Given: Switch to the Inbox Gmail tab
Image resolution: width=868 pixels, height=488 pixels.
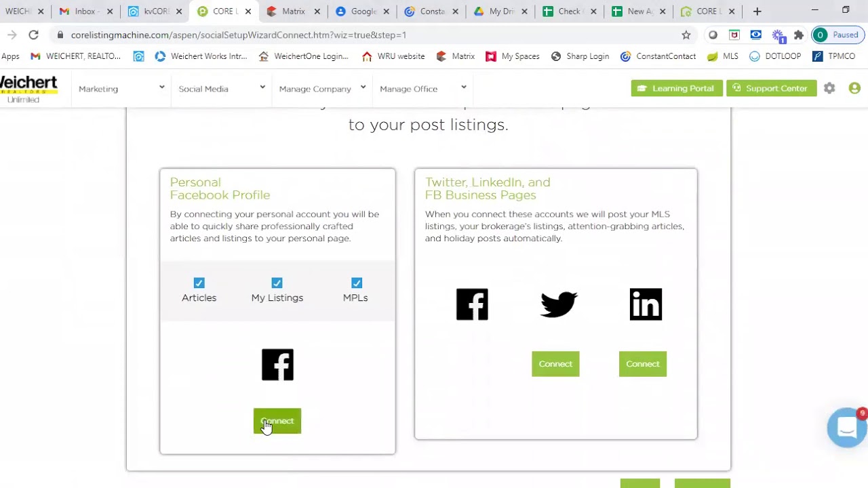Looking at the screenshot, I should [86, 12].
